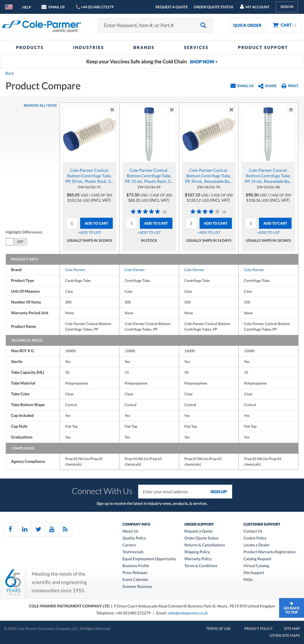The height and width of the screenshot is (644, 304).
Task: Open the SHOP NOW vaccines banner link
Action: [x=203, y=62]
